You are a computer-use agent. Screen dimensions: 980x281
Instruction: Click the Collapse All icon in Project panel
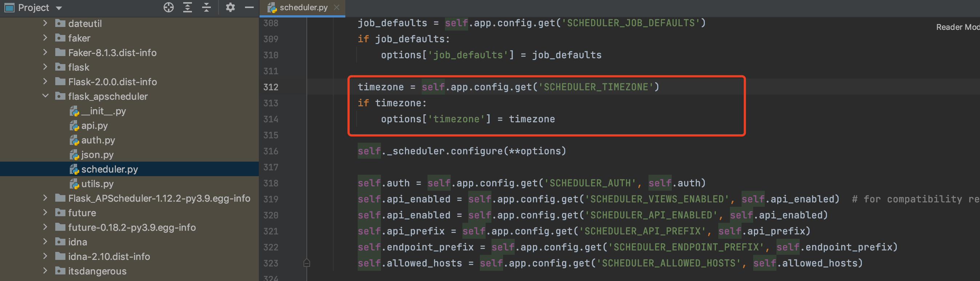(206, 7)
